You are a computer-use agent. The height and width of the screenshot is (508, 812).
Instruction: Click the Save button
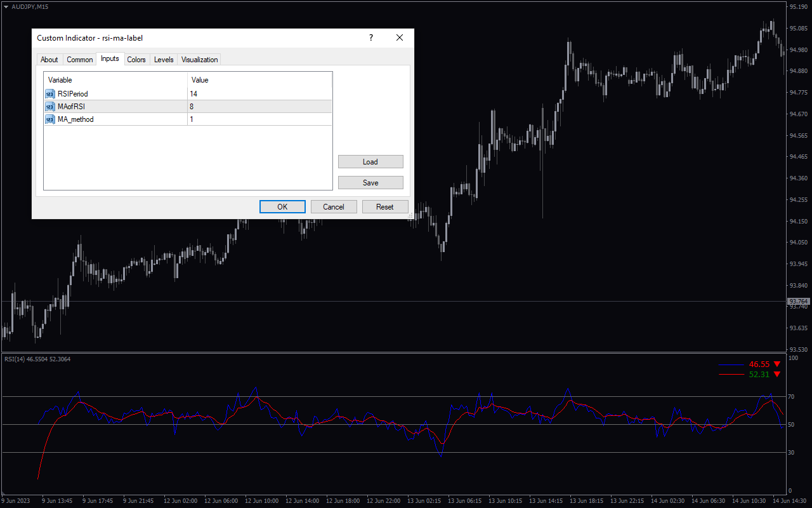(370, 183)
